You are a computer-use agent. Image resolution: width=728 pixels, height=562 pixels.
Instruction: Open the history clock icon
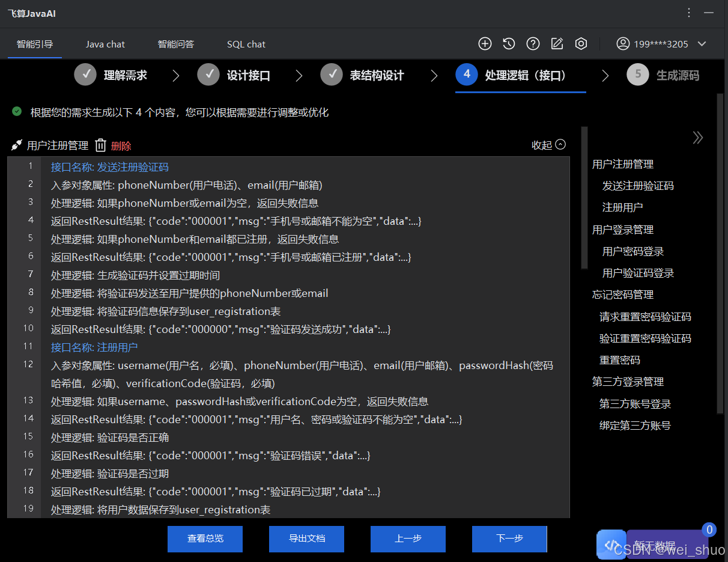[x=509, y=44]
